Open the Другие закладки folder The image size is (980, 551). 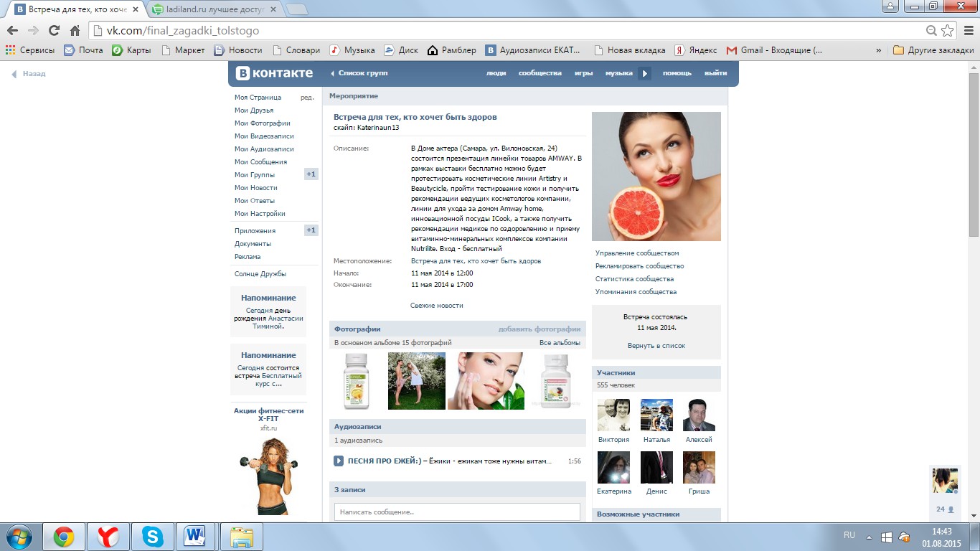[x=933, y=50]
